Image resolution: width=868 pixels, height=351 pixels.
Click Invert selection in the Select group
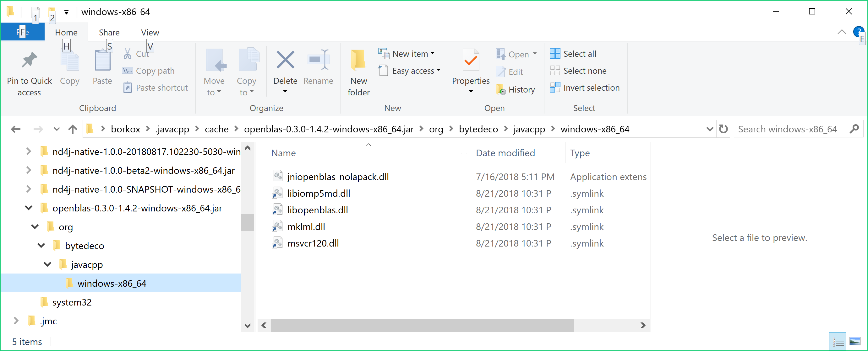[x=591, y=88]
